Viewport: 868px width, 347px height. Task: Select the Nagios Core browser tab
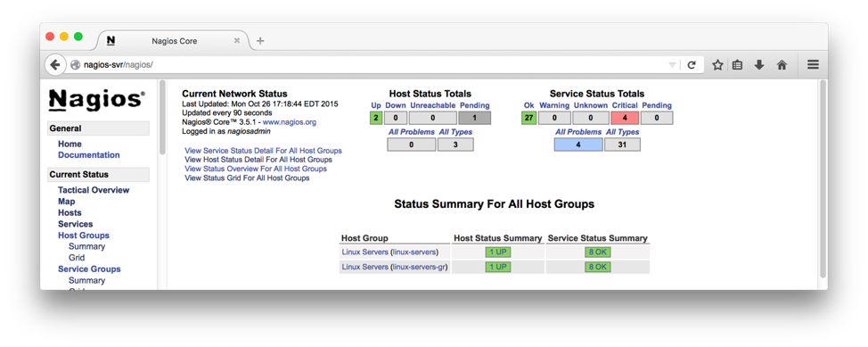pos(174,41)
